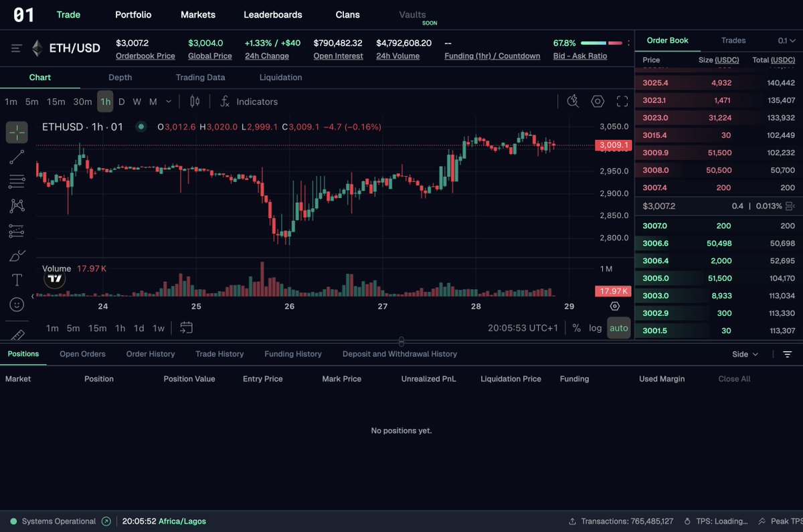Open the status page arrow icon
Screen dimensions: 803x532
coord(106,521)
